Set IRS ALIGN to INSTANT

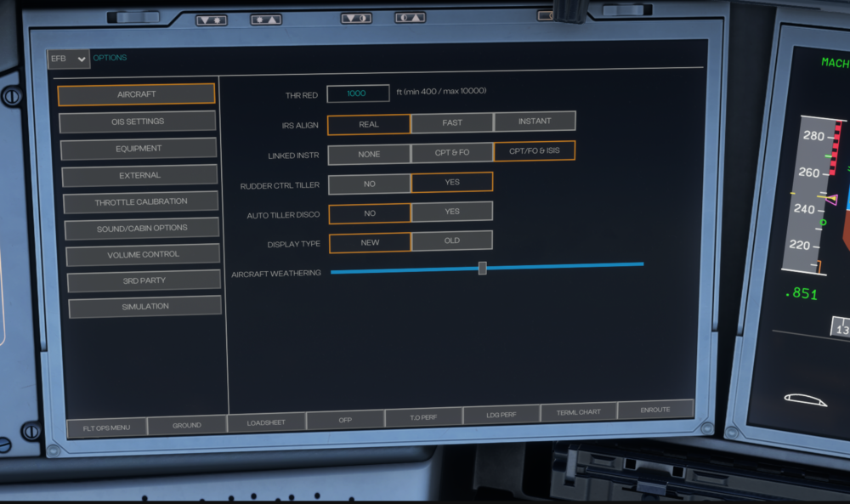coord(535,122)
